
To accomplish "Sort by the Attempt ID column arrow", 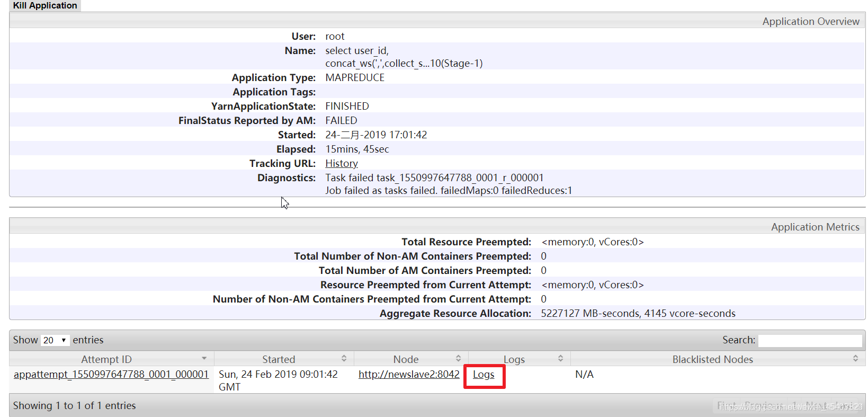I will pos(204,359).
